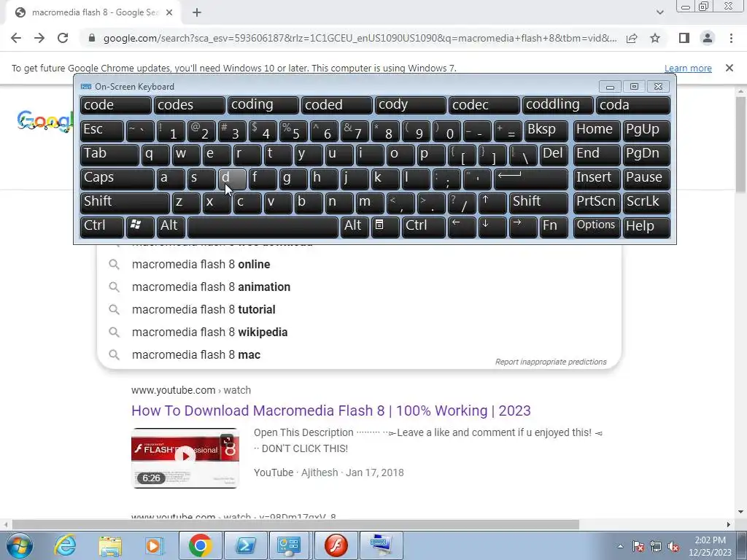Tap the Bksp key

click(546, 131)
